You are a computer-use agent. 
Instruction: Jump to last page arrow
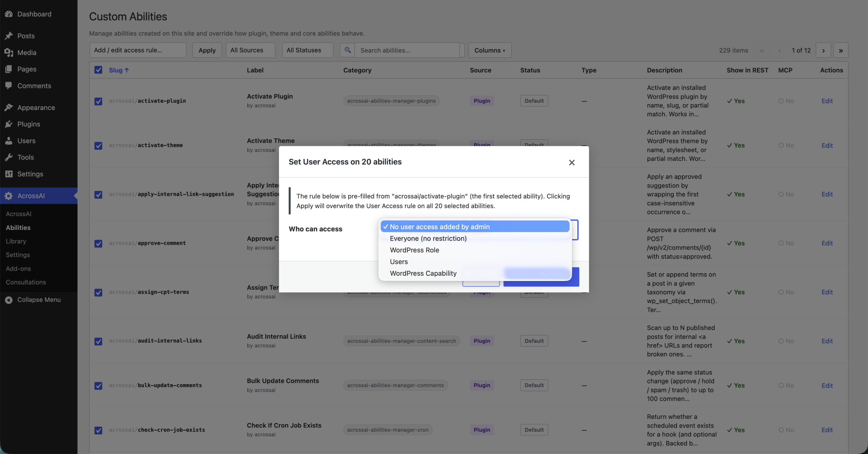tap(841, 50)
